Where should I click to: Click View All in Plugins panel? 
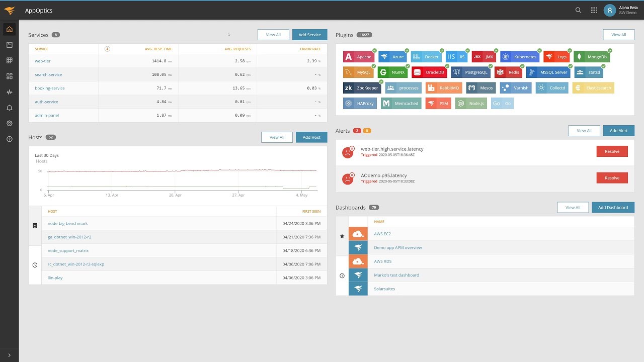click(619, 35)
